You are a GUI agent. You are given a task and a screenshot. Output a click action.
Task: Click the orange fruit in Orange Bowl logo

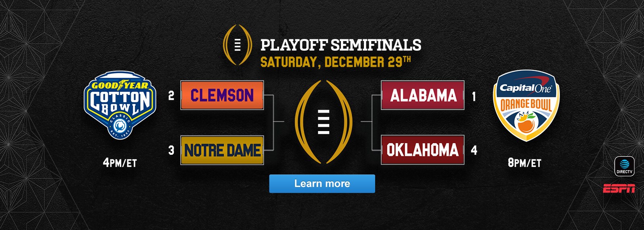tap(526, 125)
